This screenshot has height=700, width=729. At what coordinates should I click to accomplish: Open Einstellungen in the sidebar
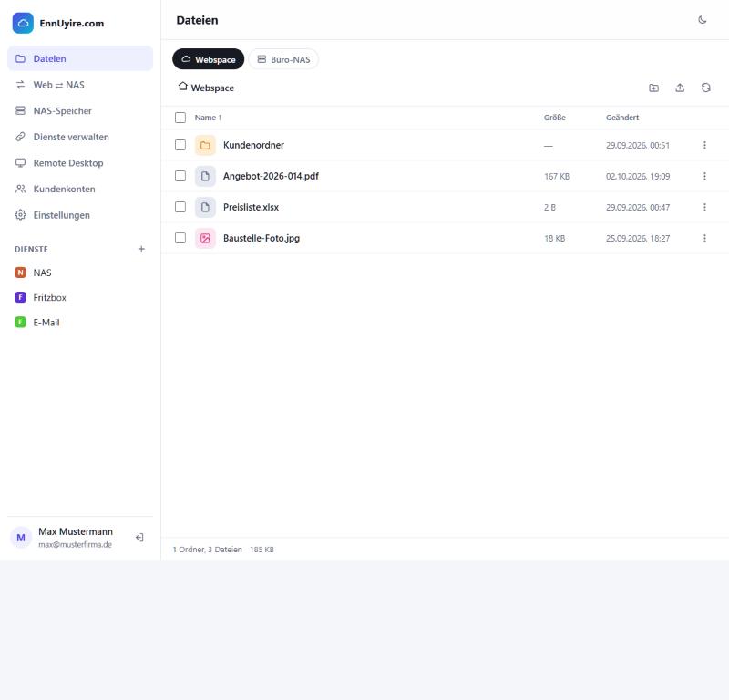click(80, 215)
